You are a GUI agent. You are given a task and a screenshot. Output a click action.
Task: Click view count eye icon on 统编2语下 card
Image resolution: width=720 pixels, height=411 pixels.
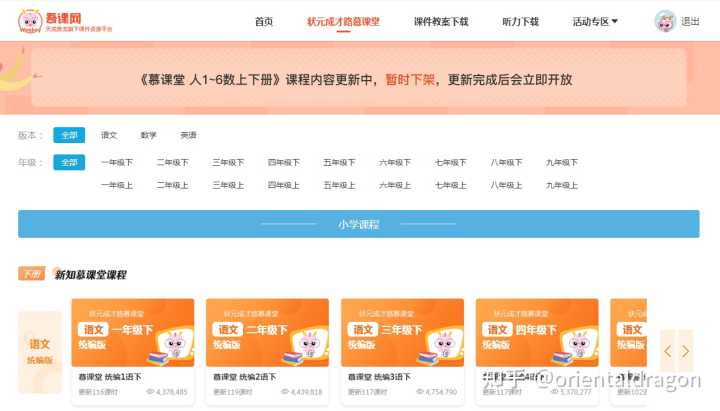pyautogui.click(x=285, y=392)
